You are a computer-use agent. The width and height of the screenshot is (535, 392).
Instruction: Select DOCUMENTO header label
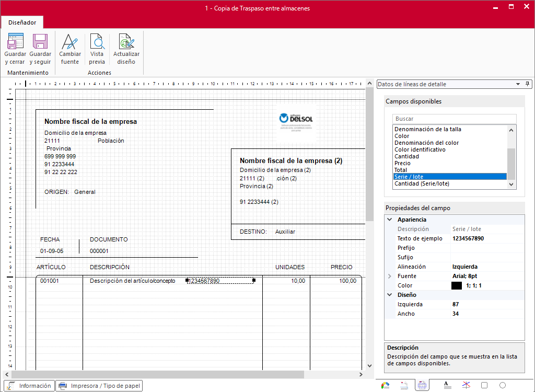tap(109, 239)
